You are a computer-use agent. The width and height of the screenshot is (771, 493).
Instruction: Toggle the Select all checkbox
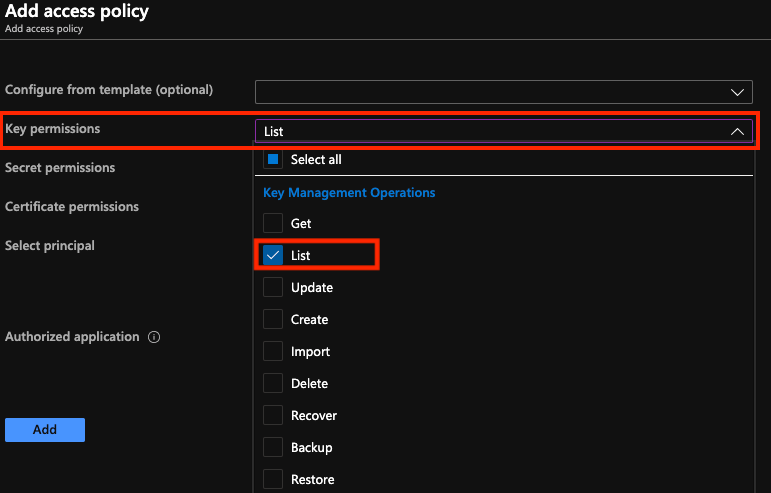tap(273, 160)
